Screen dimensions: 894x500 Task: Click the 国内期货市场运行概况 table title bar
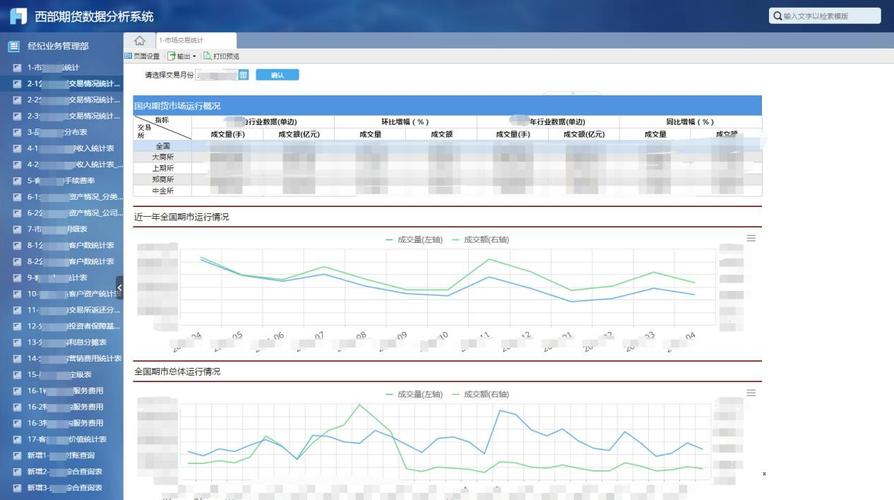(448, 105)
